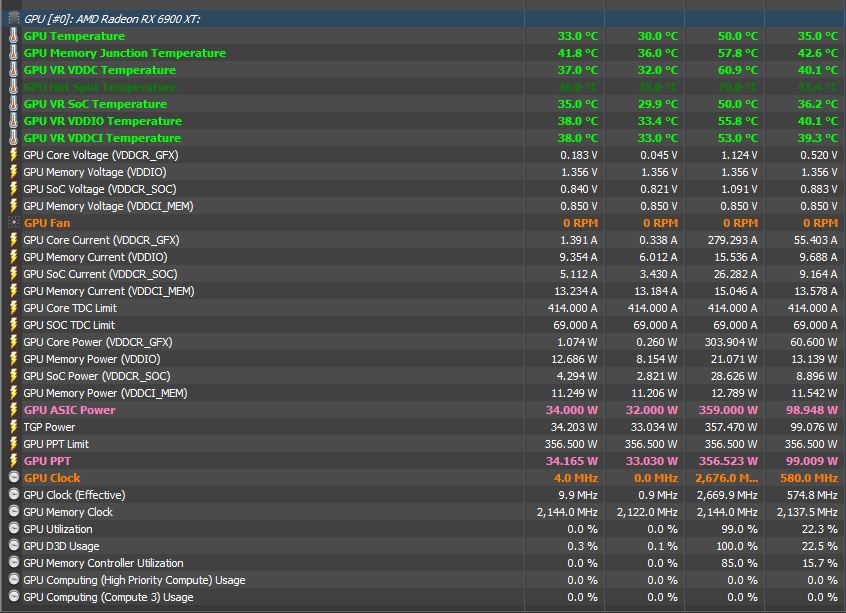Viewport: 846px width, 613px height.
Task: Click the 356.523 W GPU PPT value
Action: click(x=728, y=461)
